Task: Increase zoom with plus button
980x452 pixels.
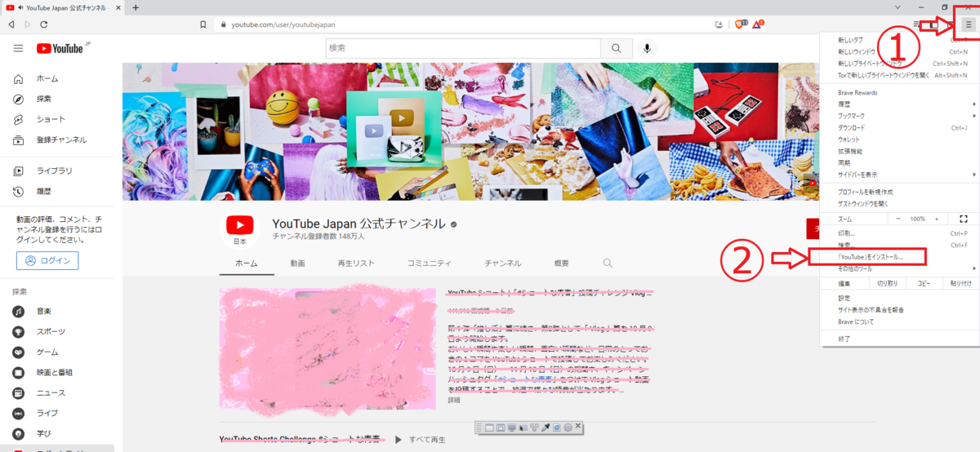Action: pos(938,219)
